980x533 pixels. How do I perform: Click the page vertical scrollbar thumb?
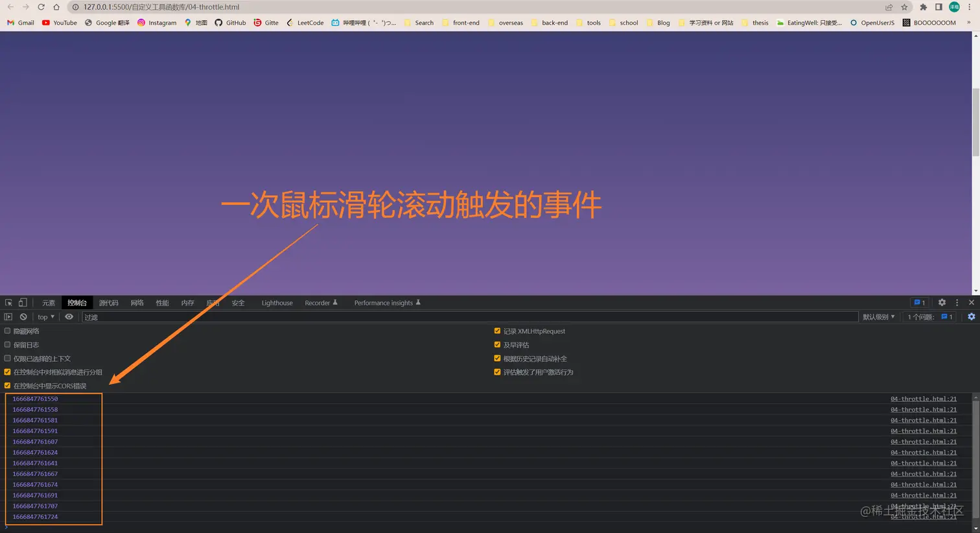[975, 122]
